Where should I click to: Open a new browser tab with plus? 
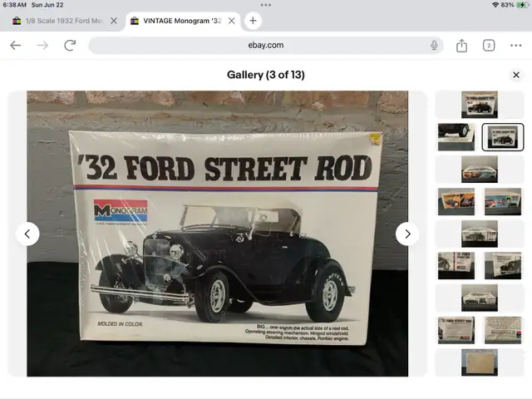tap(253, 21)
